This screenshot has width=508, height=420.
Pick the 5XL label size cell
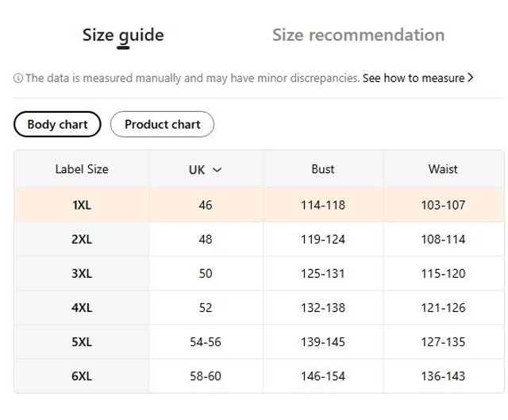coord(82,342)
